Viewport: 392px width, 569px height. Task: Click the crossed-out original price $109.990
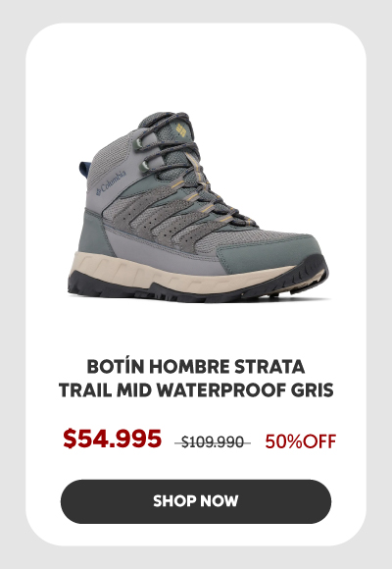(x=213, y=442)
